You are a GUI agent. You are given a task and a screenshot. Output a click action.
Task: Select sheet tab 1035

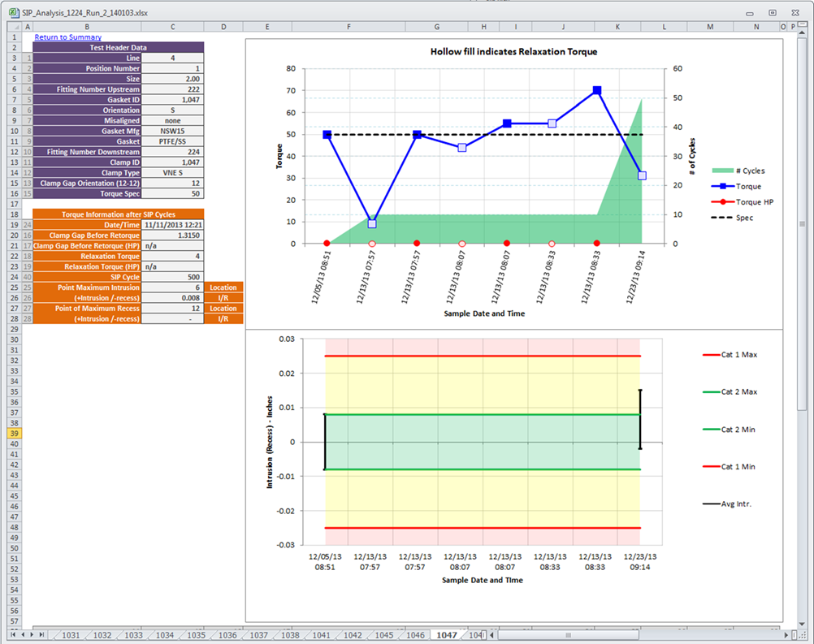(197, 635)
